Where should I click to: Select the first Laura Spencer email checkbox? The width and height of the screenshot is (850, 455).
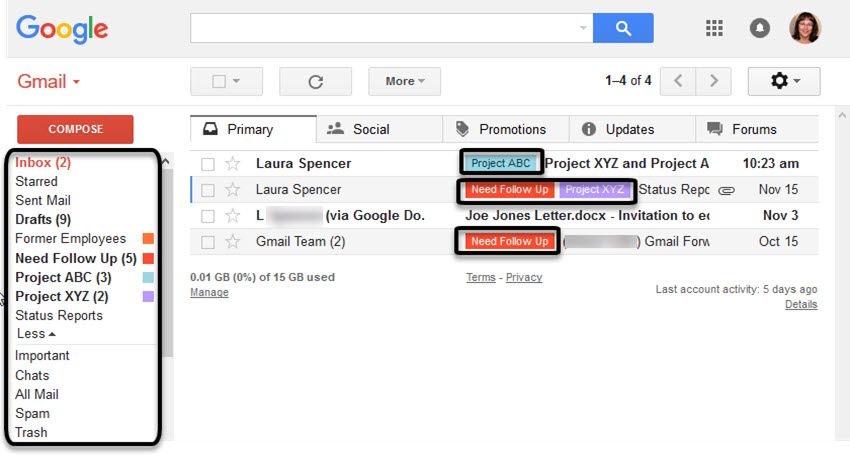click(208, 164)
